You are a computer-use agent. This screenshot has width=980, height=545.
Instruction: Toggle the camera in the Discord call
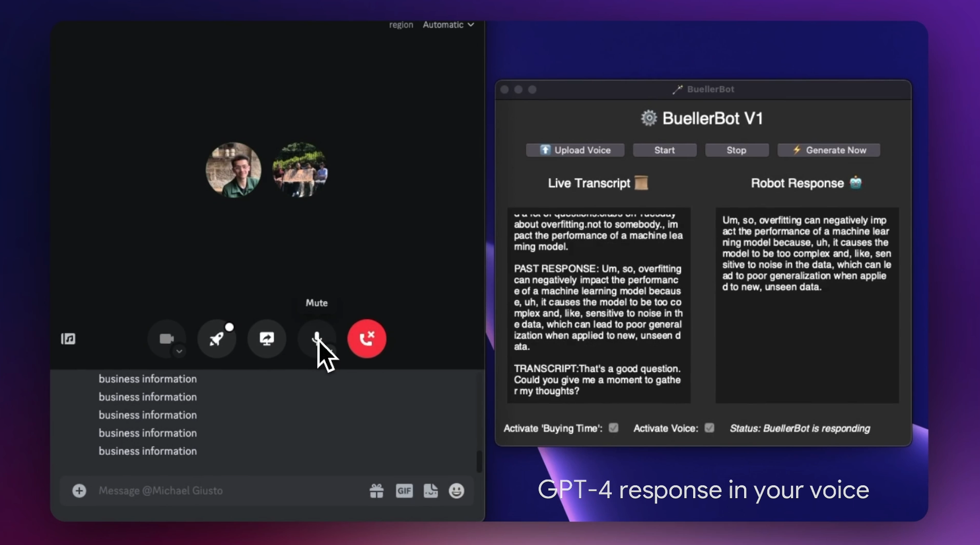tap(166, 339)
